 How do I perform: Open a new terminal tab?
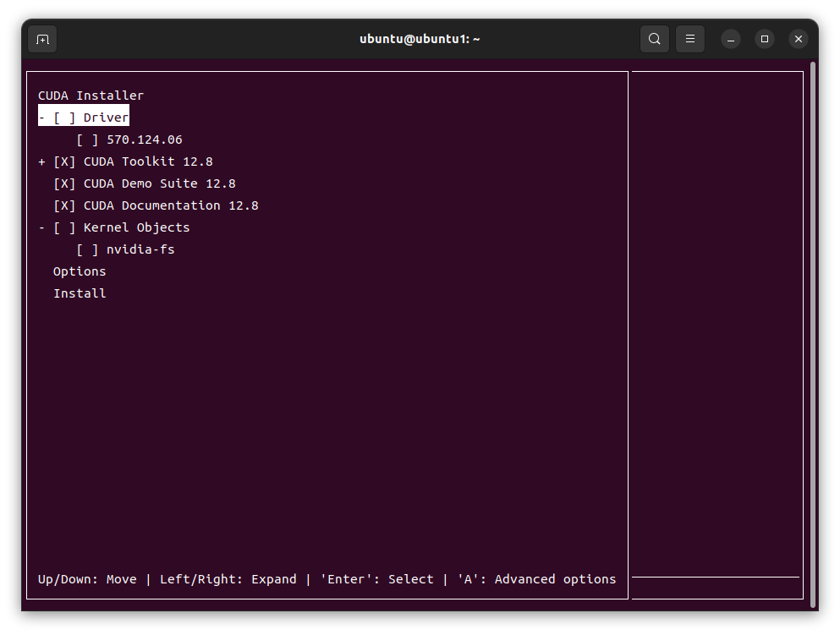point(42,39)
